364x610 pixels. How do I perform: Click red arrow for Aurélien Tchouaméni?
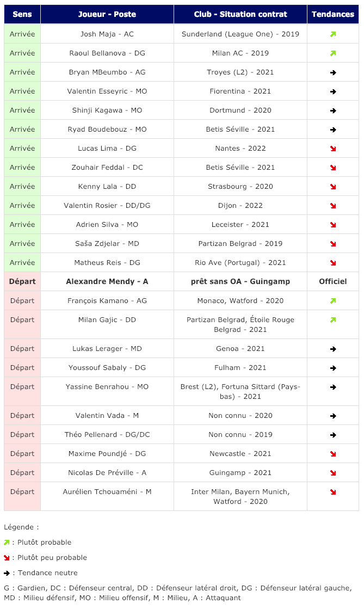[x=333, y=492]
